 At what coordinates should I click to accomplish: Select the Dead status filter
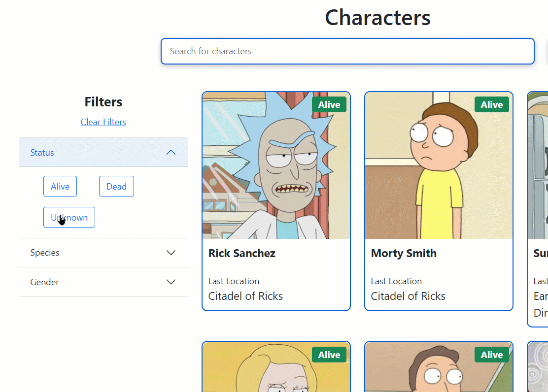pos(116,186)
